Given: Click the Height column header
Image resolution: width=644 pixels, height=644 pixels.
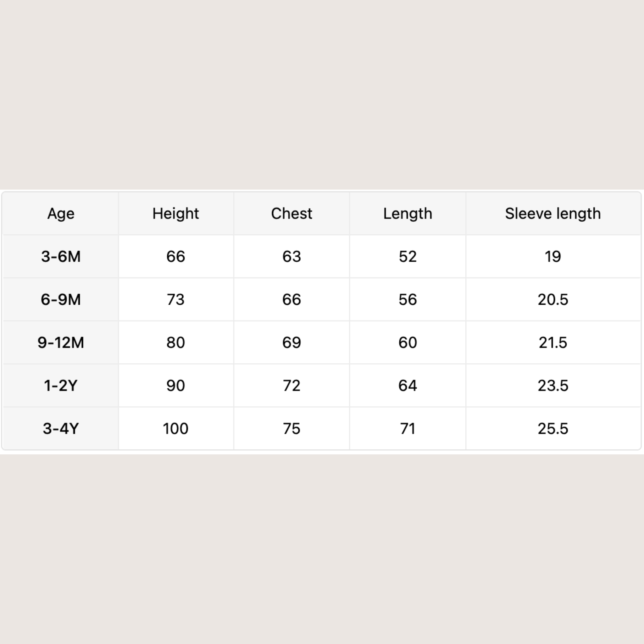Looking at the screenshot, I should pos(176,214).
